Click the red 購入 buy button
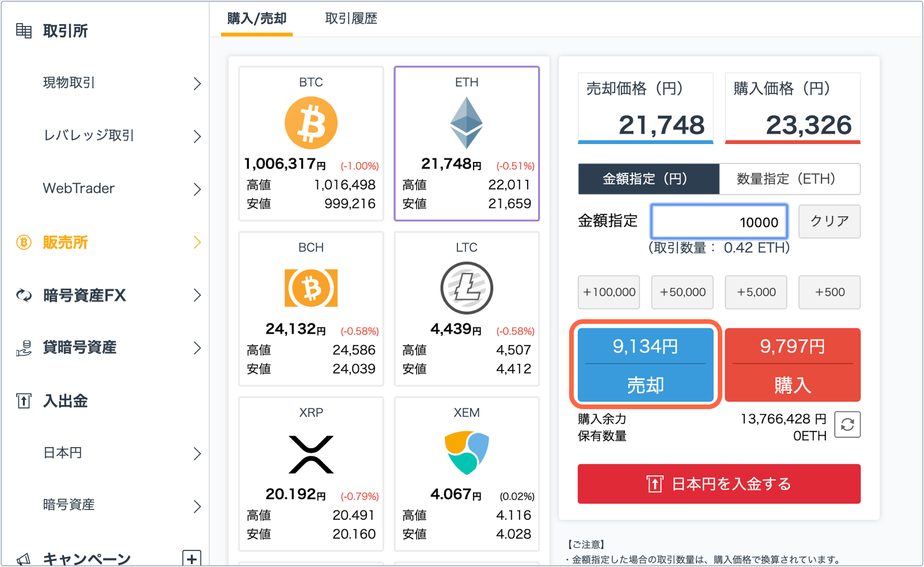 click(x=793, y=365)
